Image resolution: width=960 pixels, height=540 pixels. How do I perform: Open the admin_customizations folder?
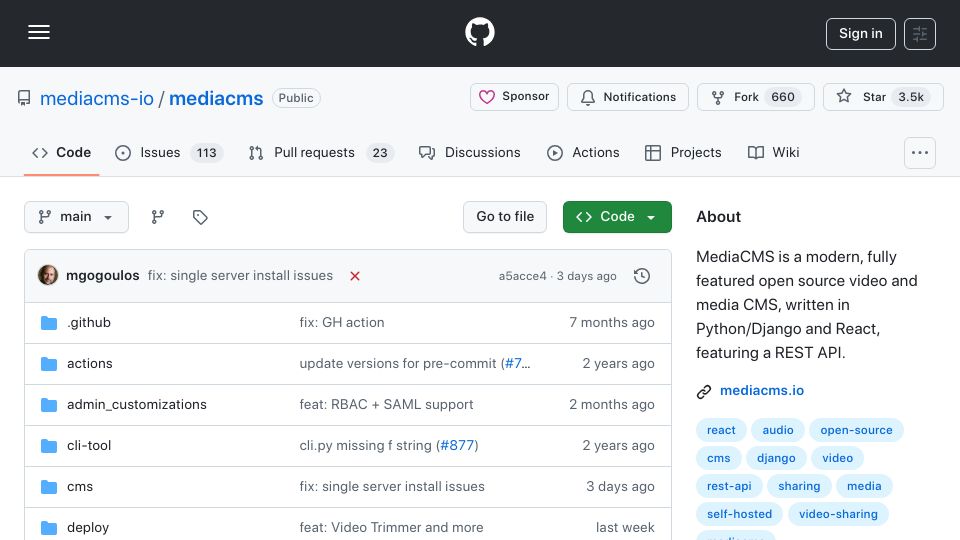coord(137,405)
